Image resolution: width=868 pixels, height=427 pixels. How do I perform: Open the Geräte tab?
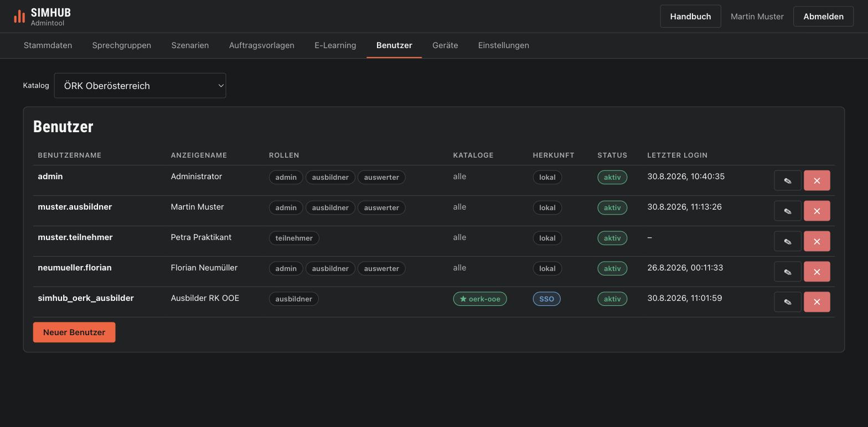[x=445, y=45]
